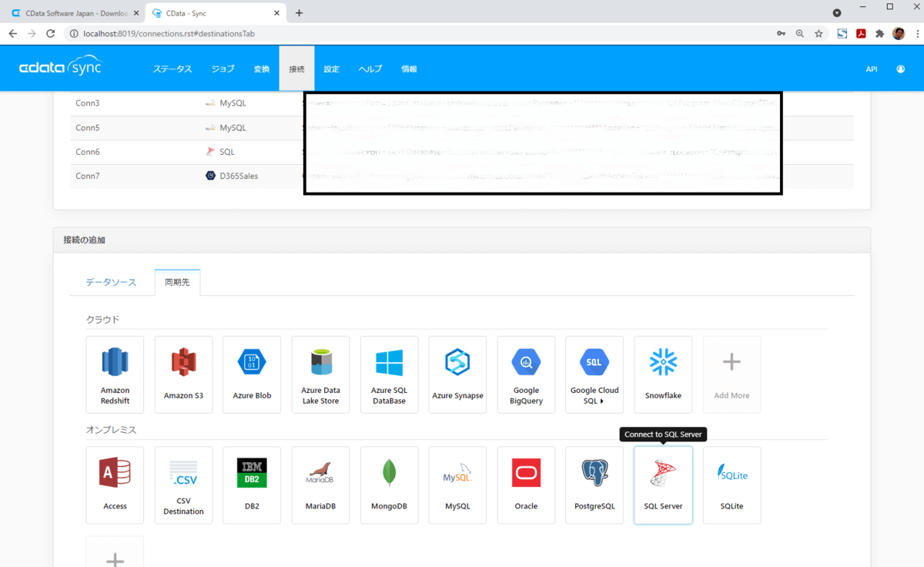Select the Amazon Redshift destination tile
The width and height of the screenshot is (924, 567).
tap(115, 374)
